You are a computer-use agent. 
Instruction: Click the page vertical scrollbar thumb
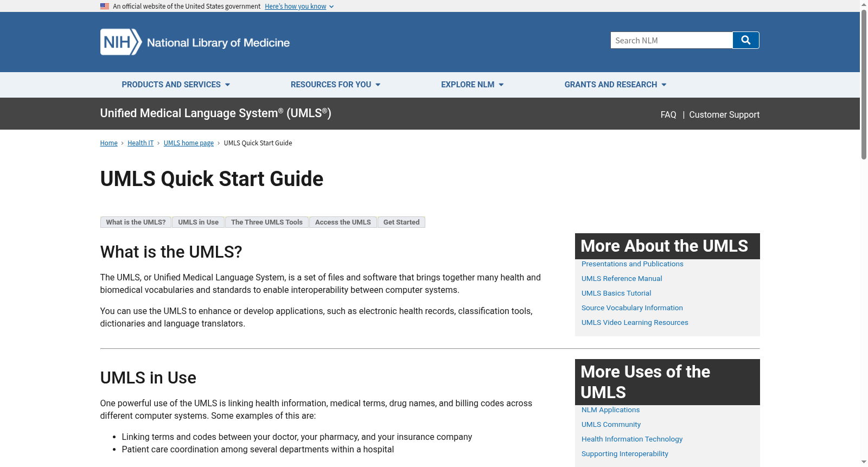[x=864, y=84]
